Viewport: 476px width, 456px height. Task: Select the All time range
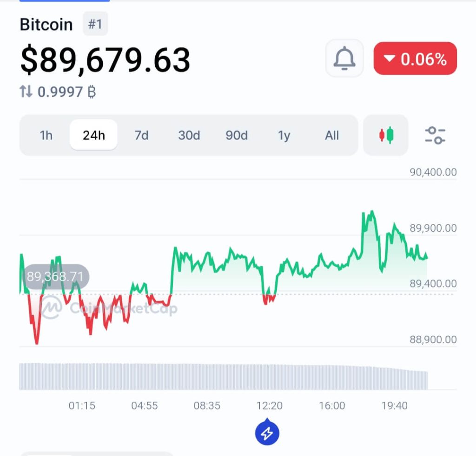pyautogui.click(x=332, y=135)
